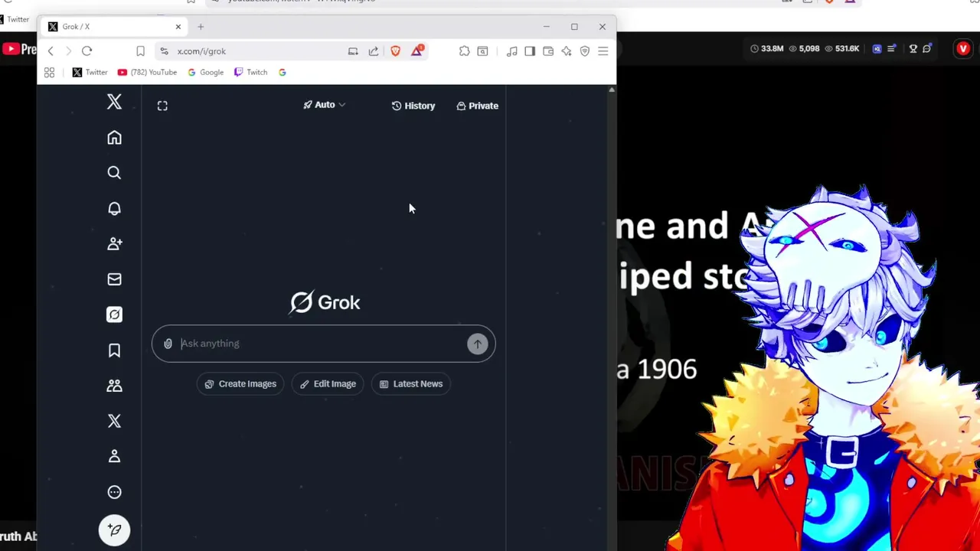The image size is (980, 551).
Task: Open the Follow people icon in sidebar
Action: coord(114,243)
